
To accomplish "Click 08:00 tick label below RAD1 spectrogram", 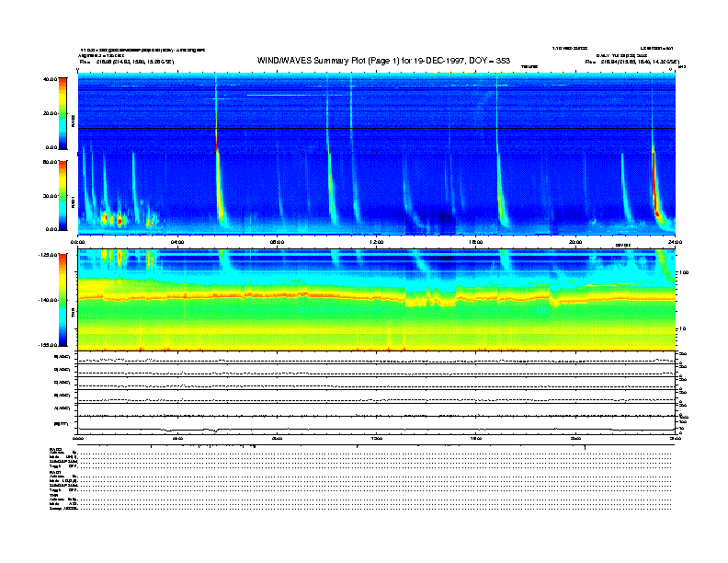I will click(x=277, y=242).
